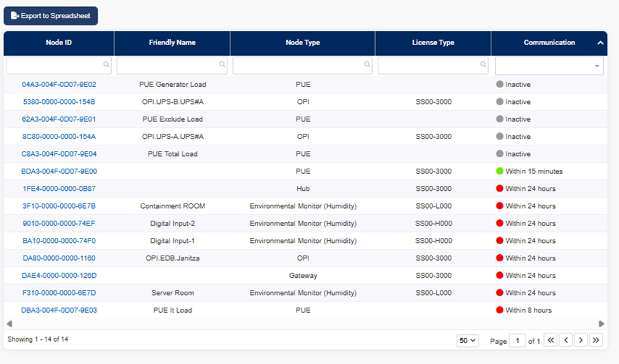Click search icon in Node ID filter
This screenshot has height=364, width=619.
[x=106, y=65]
